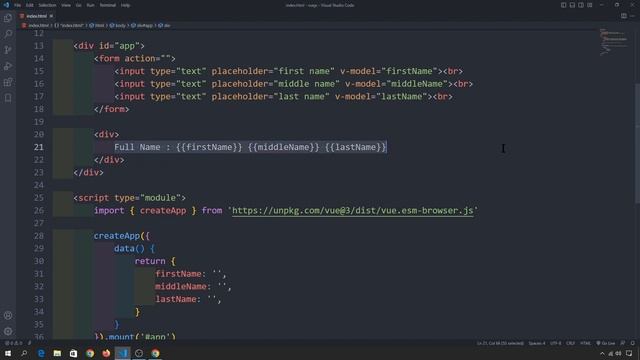Open the View menu
The width and height of the screenshot is (640, 360).
coord(66,5)
